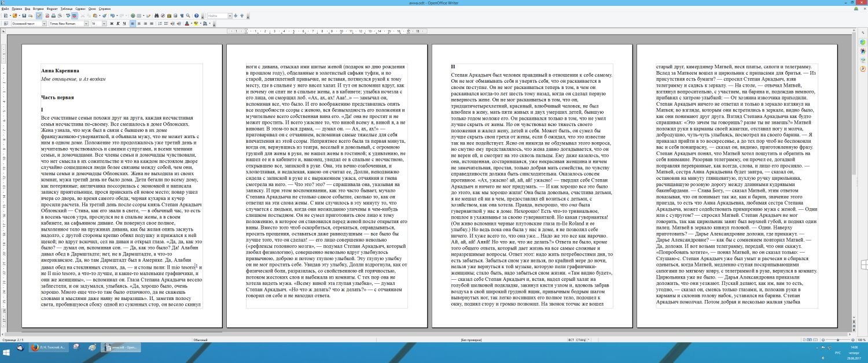Image resolution: width=868 pixels, height=363 pixels.
Task: Apply Font Color red A swatch
Action: (187, 24)
